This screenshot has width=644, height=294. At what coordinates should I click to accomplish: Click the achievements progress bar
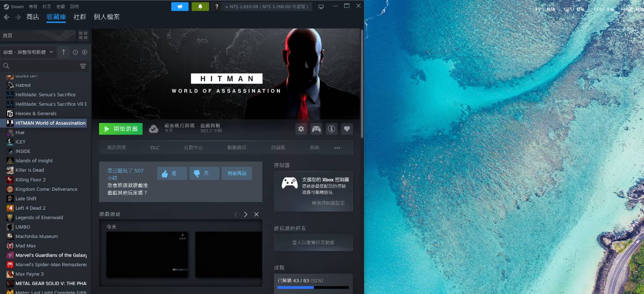tap(313, 287)
